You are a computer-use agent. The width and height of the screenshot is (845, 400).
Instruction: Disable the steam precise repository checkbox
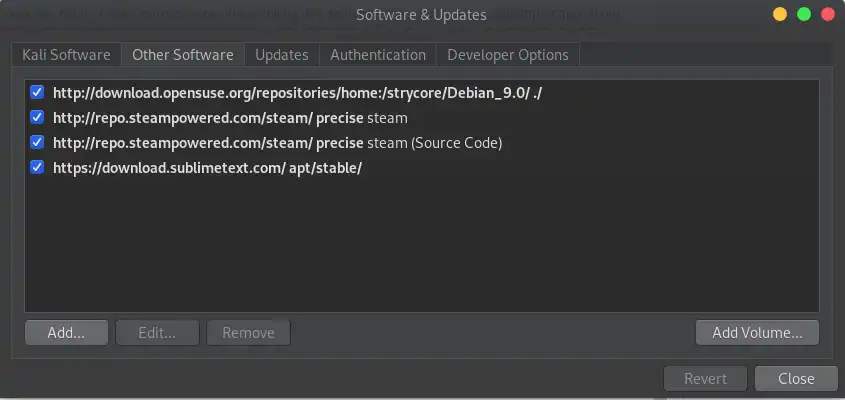point(37,117)
